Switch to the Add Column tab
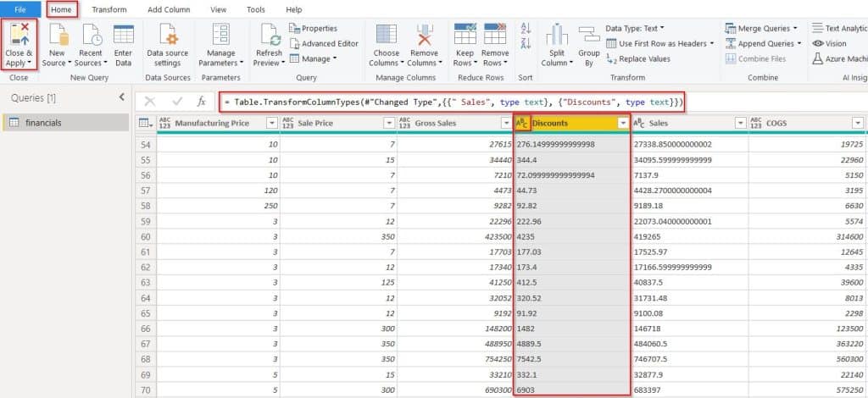The image size is (868, 398). point(169,9)
